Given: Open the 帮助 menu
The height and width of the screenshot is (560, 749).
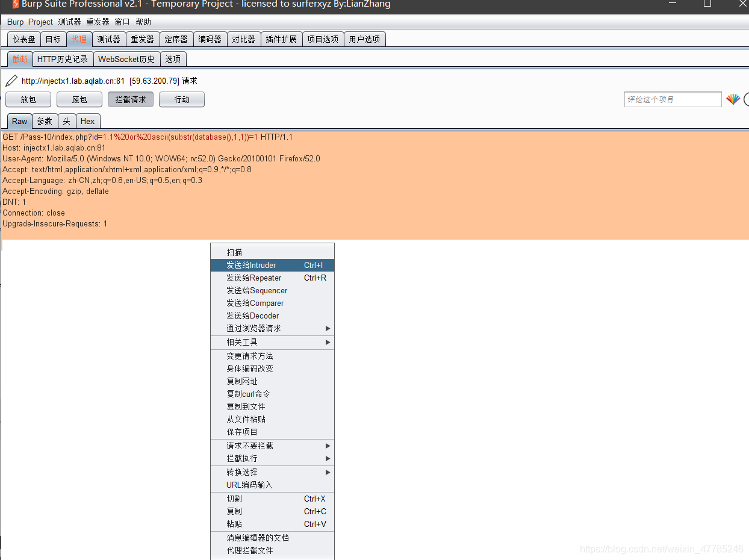Looking at the screenshot, I should pyautogui.click(x=143, y=22).
